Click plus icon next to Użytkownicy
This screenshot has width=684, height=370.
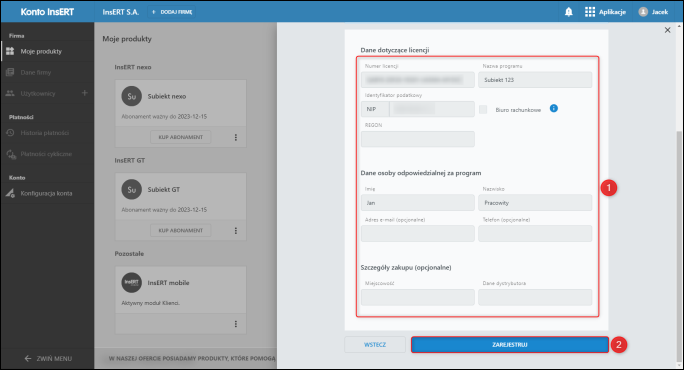click(x=85, y=93)
